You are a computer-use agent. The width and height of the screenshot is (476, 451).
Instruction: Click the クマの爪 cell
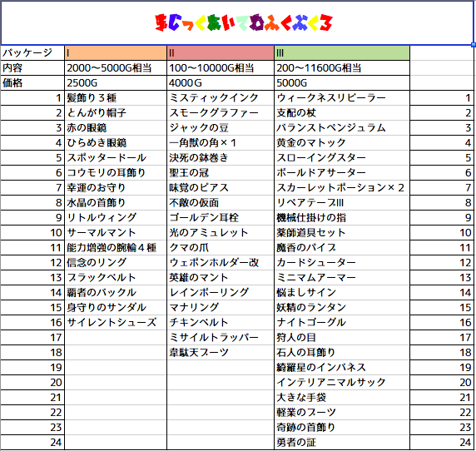221,248
